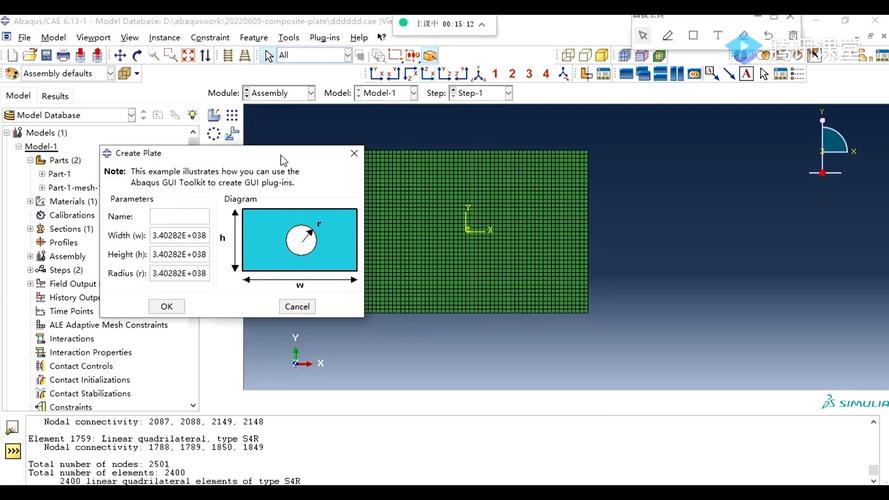Apply user-defined view 3

click(x=529, y=74)
